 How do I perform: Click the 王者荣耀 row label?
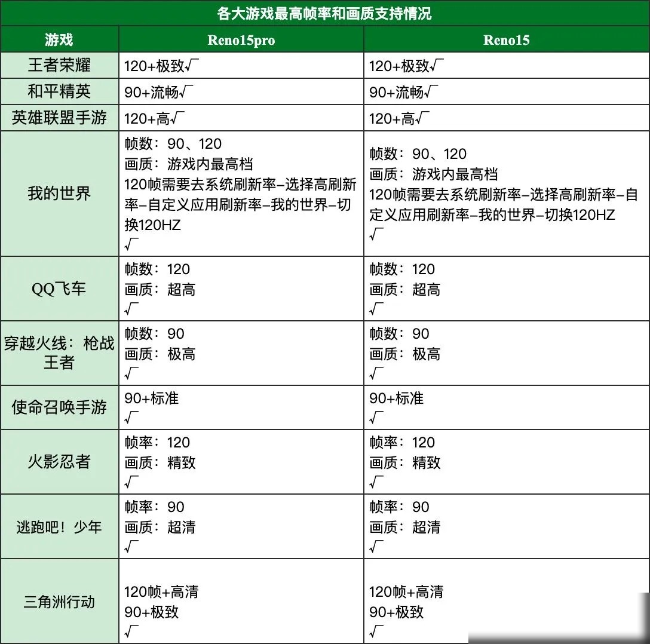59,65
